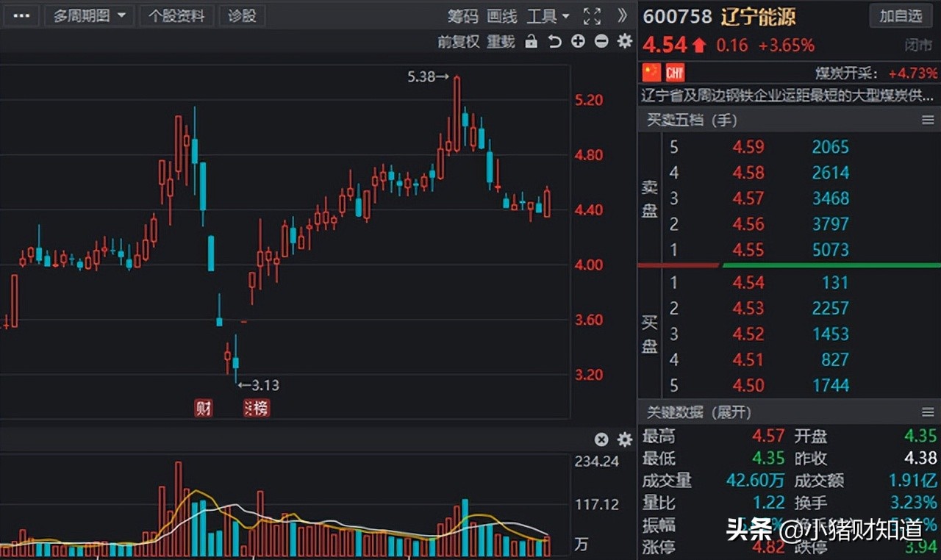The width and height of the screenshot is (941, 560).
Task: Click the 加自选 button to add to watchlist
Action: pyautogui.click(x=901, y=15)
